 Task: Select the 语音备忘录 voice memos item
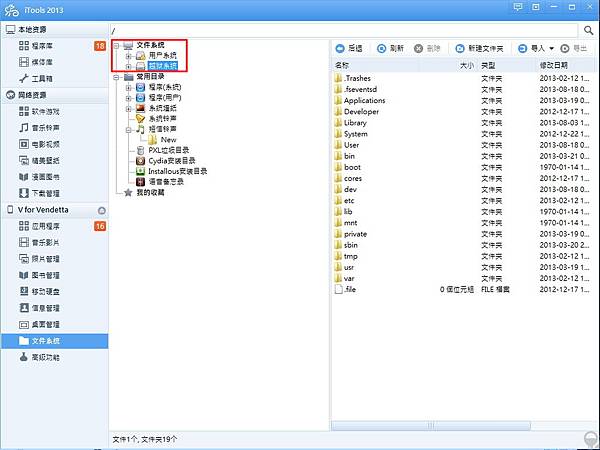(166, 182)
